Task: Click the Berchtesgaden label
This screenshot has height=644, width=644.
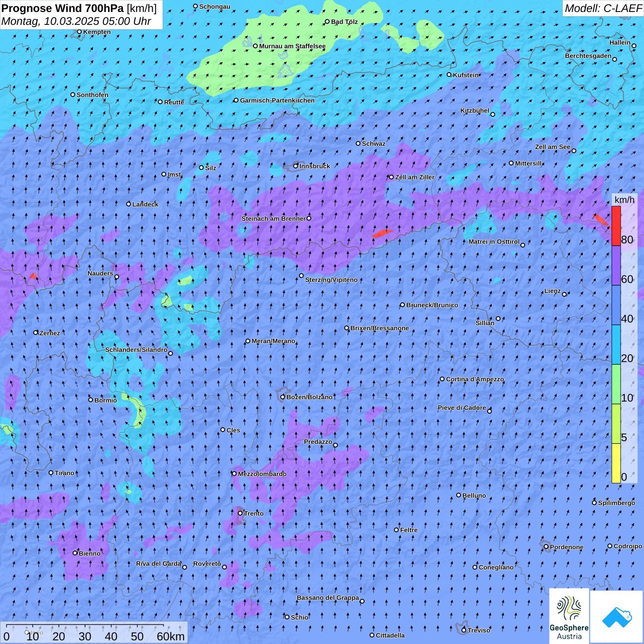Action: point(588,56)
